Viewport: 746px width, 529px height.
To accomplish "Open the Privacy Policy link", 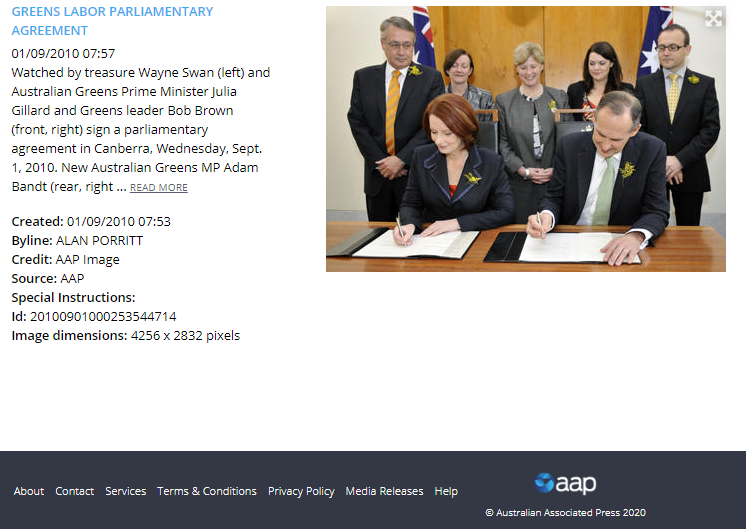I will pos(301,491).
